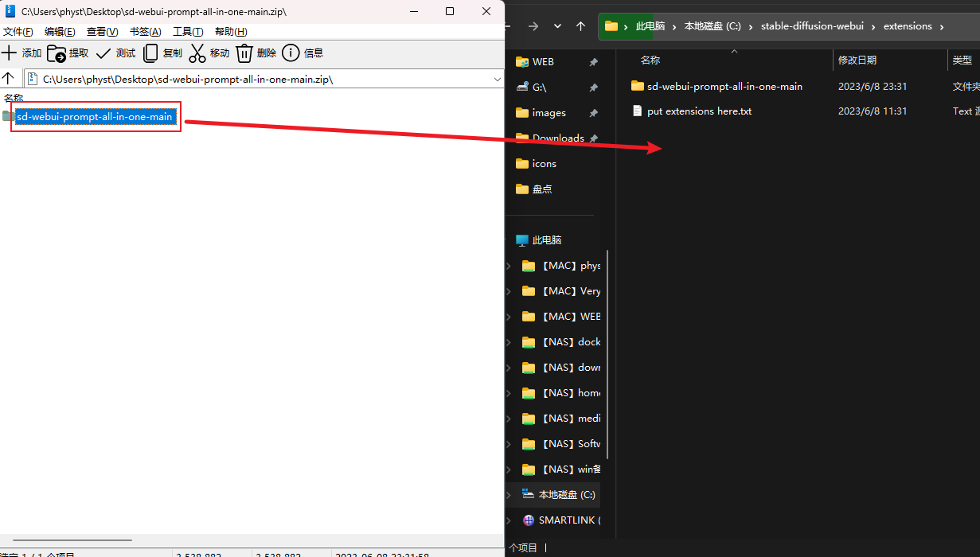Click the 添加 (Add) plus icon
Screen dimensions: 980x557
coord(10,53)
